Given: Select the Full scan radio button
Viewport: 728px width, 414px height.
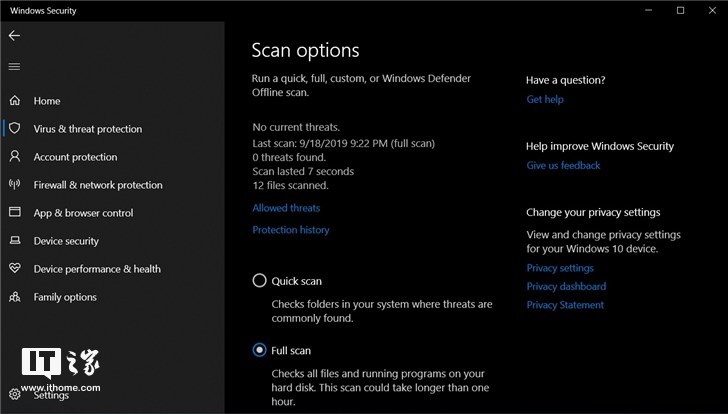Looking at the screenshot, I should [x=260, y=350].
